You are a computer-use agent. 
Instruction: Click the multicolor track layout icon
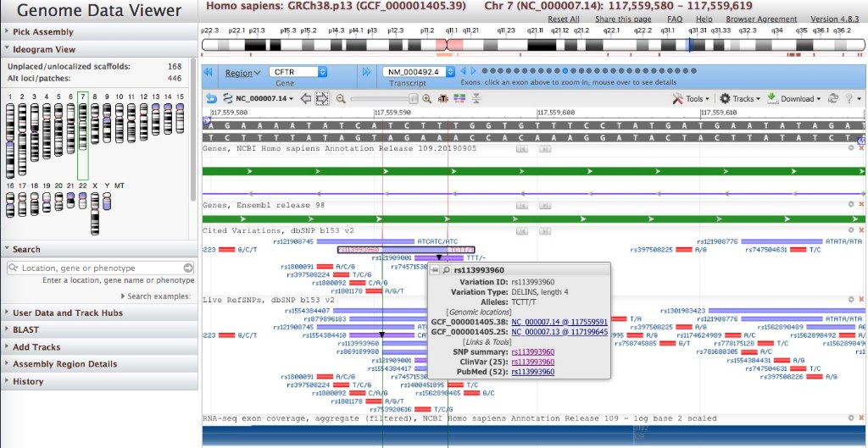(x=459, y=98)
